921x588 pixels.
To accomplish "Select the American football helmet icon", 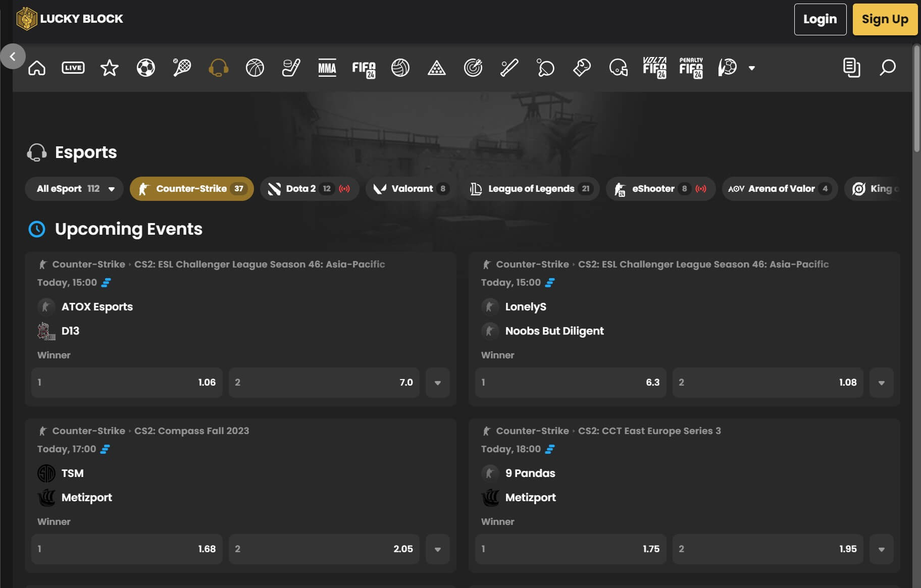I will [619, 68].
